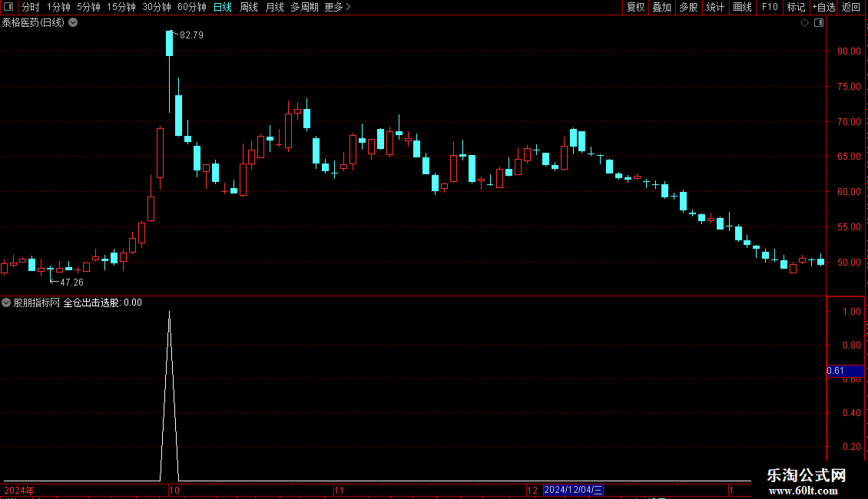Click the diamond icon above the chart
This screenshot has height=499, width=868.
click(x=805, y=23)
